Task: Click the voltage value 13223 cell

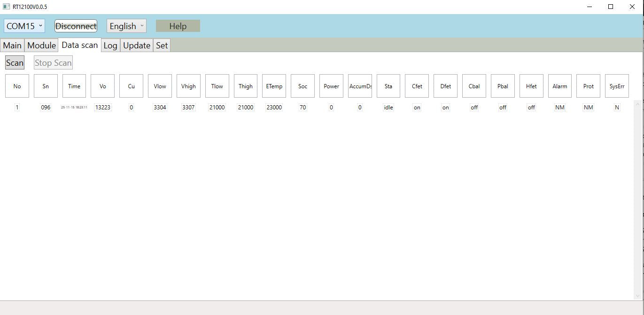Action: pos(103,108)
